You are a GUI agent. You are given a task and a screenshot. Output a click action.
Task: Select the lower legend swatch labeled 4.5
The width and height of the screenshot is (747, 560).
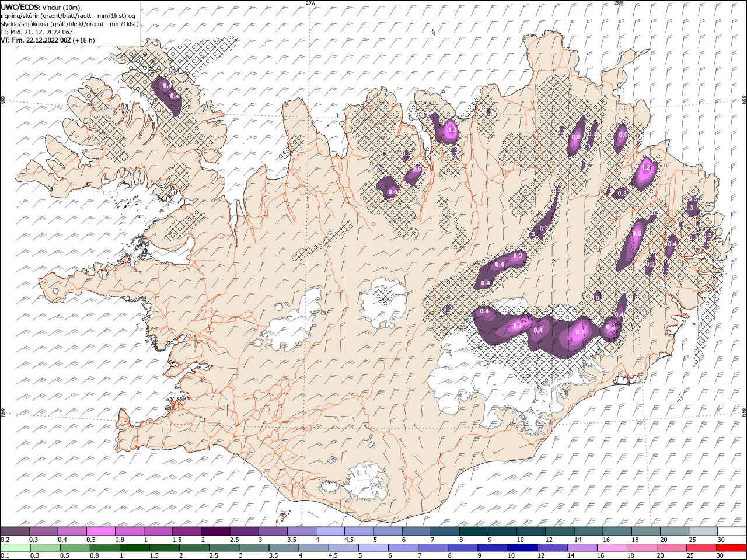pyautogui.click(x=343, y=548)
